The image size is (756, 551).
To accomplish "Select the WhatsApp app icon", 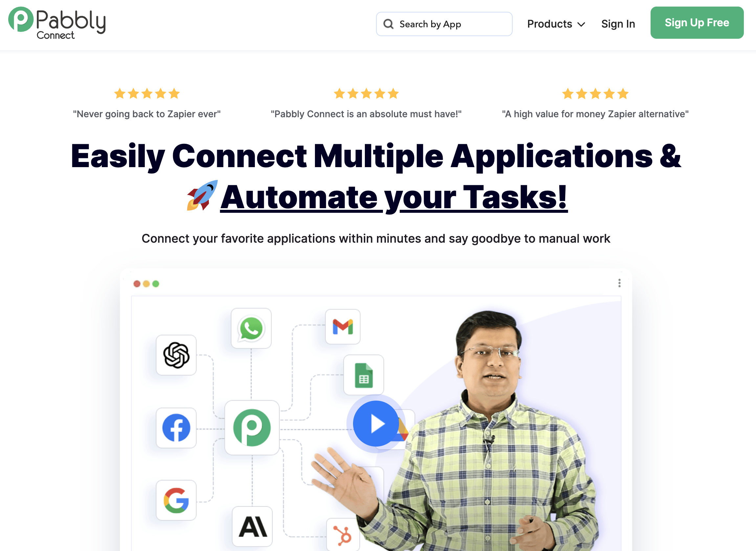I will pyautogui.click(x=252, y=328).
